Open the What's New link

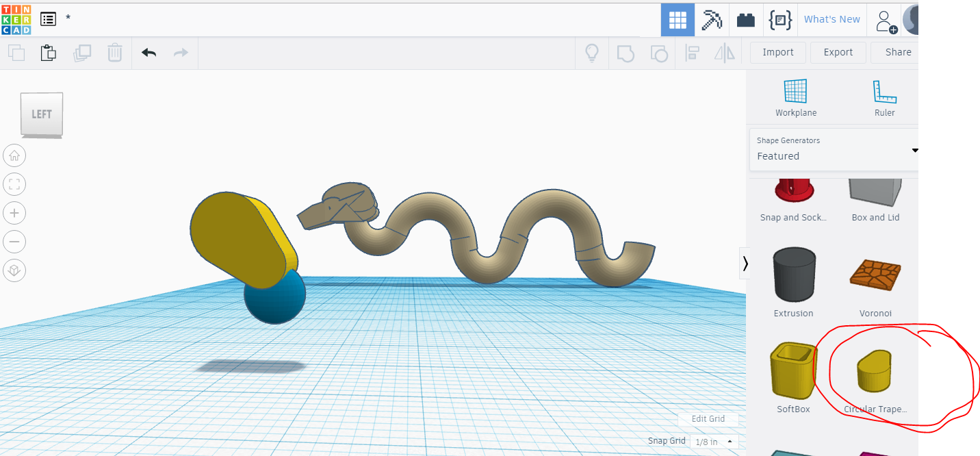click(x=832, y=19)
